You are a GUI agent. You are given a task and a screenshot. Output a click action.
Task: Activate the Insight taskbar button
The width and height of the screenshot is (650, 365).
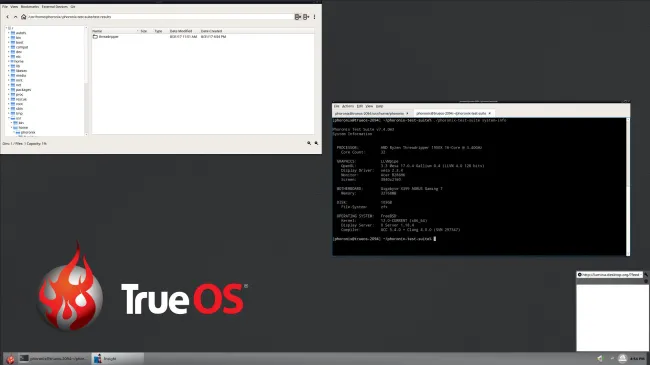117,358
